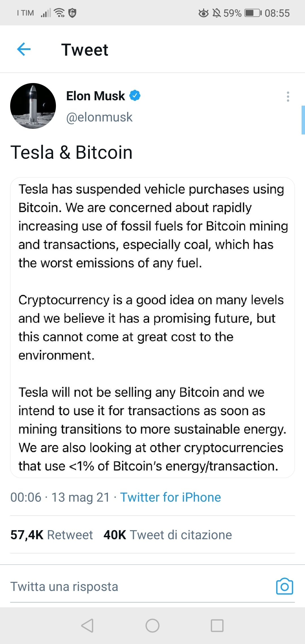Tap the Android home circle button

pos(152,625)
